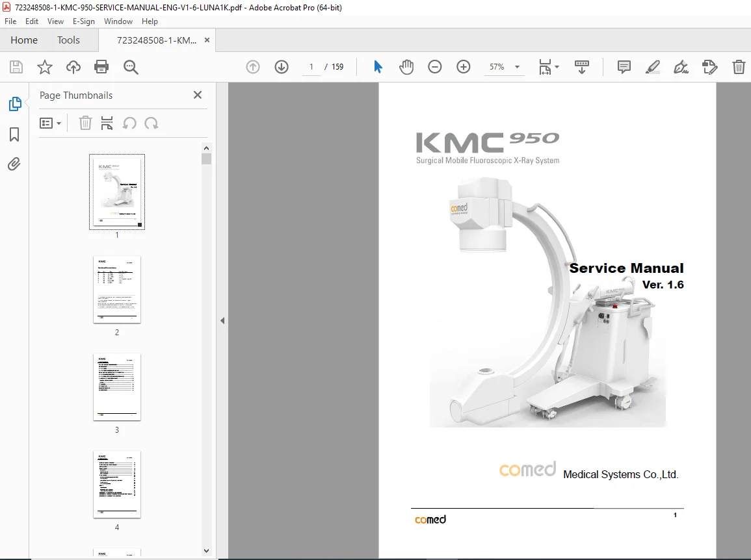Zoom out with the minus button
The height and width of the screenshot is (560, 751).
pos(435,67)
